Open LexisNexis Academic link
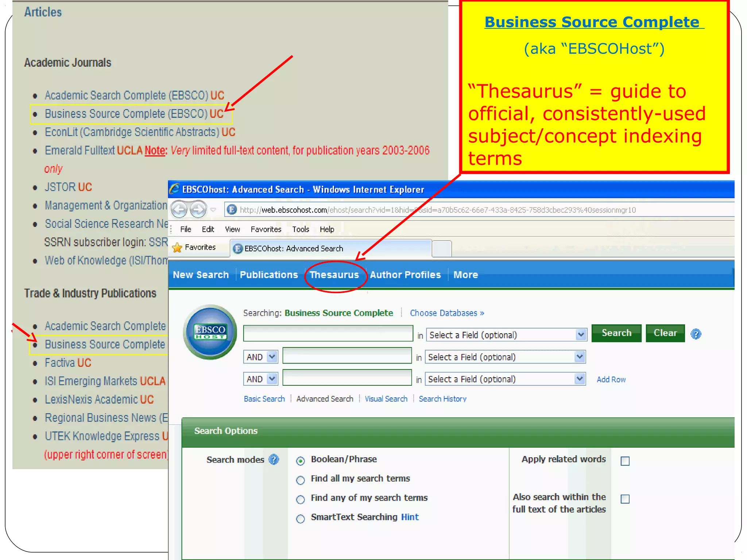Image resolution: width=747 pixels, height=560 pixels. [91, 399]
